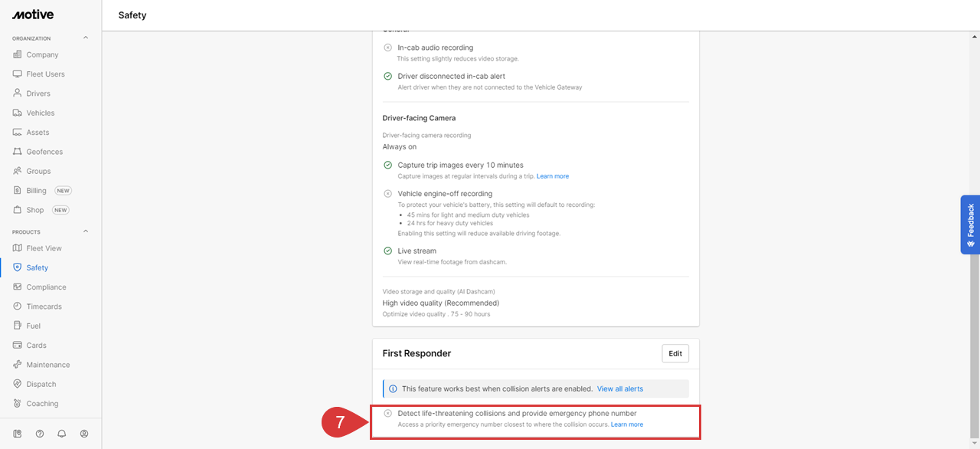This screenshot has height=449, width=980.
Task: Select the Vehicles truck icon
Action: [x=18, y=113]
